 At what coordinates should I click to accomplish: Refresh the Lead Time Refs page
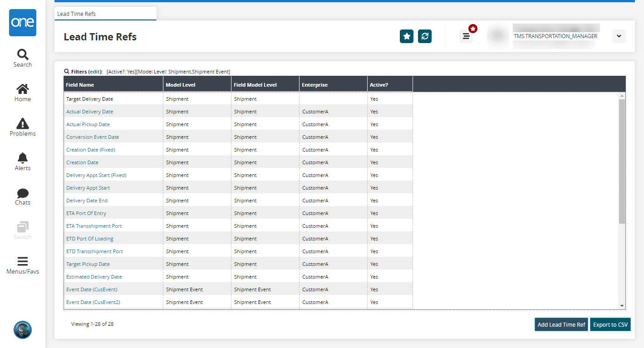[x=425, y=36]
